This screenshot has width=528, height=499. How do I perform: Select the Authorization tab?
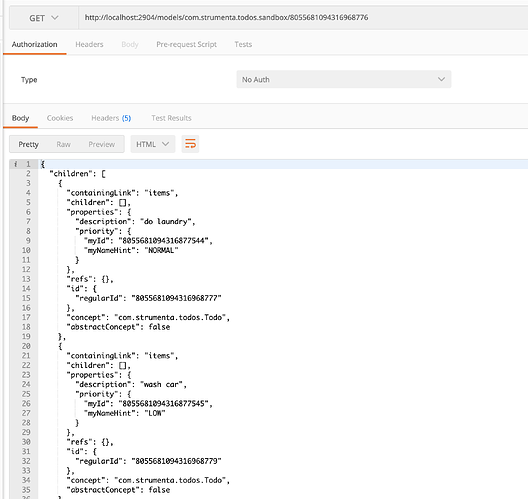tap(34, 44)
